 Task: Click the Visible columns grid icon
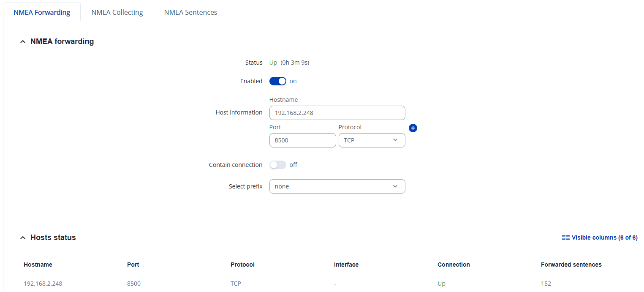point(566,237)
